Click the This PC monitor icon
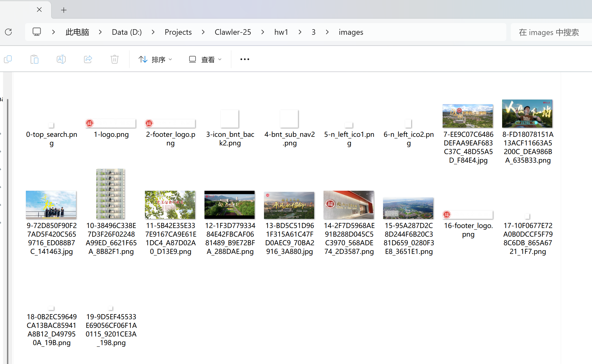 pos(37,32)
